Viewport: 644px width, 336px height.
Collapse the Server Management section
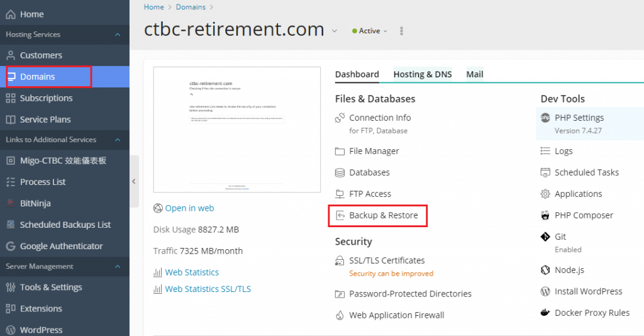pyautogui.click(x=118, y=267)
